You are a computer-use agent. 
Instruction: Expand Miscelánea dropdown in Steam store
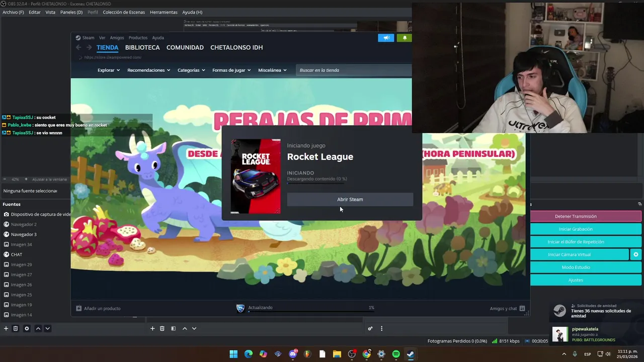pos(272,70)
